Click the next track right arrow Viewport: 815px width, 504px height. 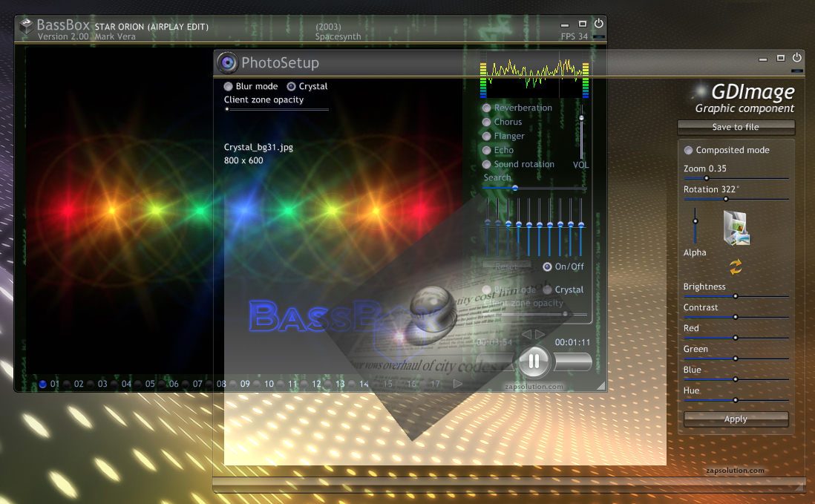pos(540,334)
